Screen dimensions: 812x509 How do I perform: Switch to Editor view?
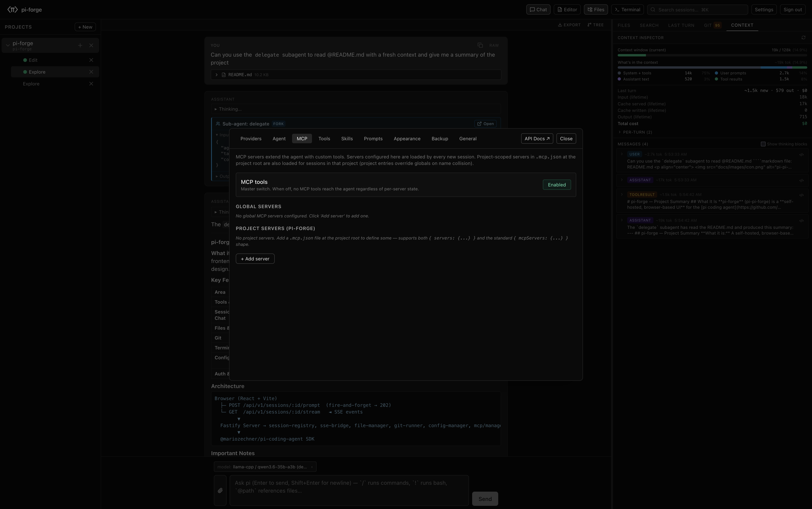pos(567,10)
